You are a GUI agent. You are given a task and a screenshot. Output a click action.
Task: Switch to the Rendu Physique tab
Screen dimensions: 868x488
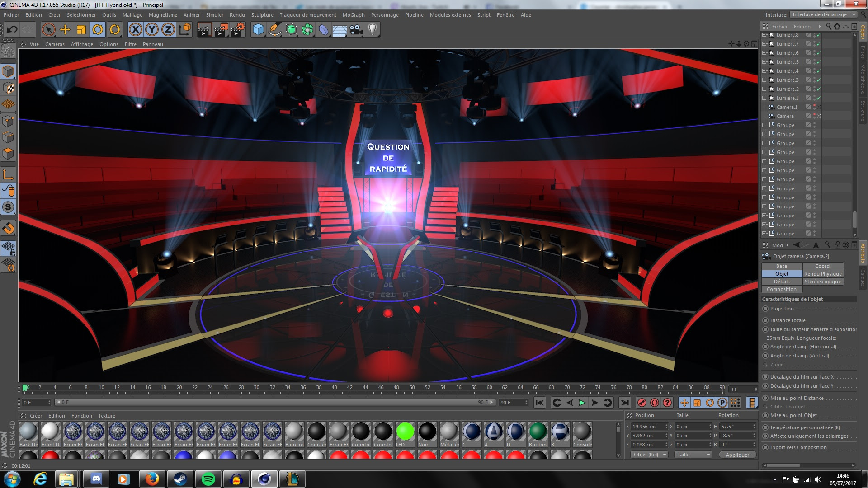pos(823,274)
